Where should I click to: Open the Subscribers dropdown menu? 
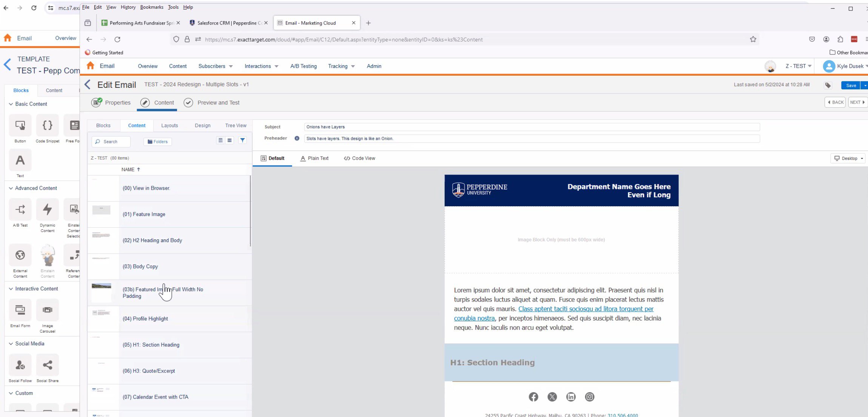pos(215,66)
